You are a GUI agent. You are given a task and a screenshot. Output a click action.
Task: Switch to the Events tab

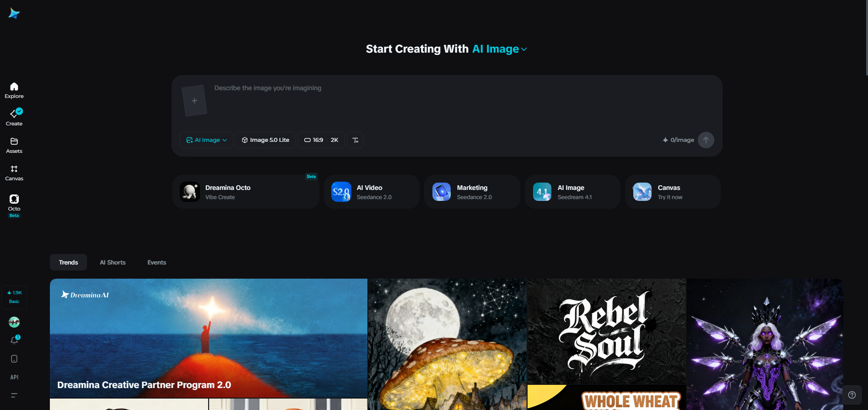pos(156,262)
